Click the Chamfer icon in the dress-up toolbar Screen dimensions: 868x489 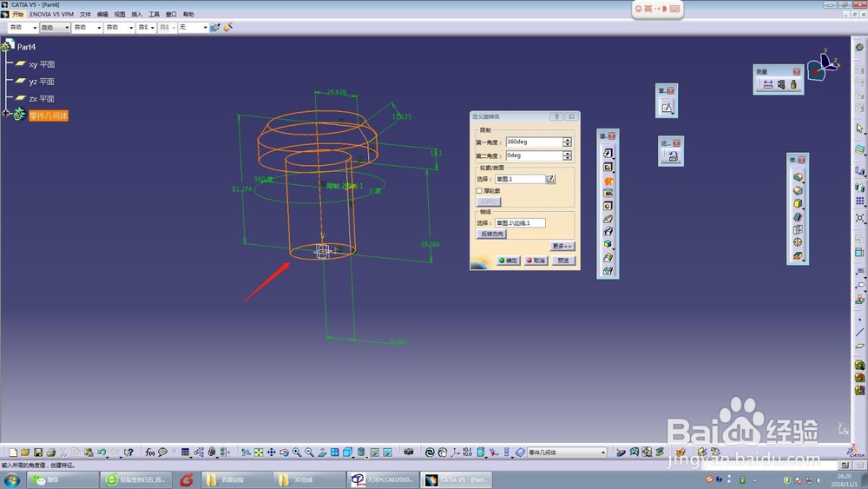point(798,190)
